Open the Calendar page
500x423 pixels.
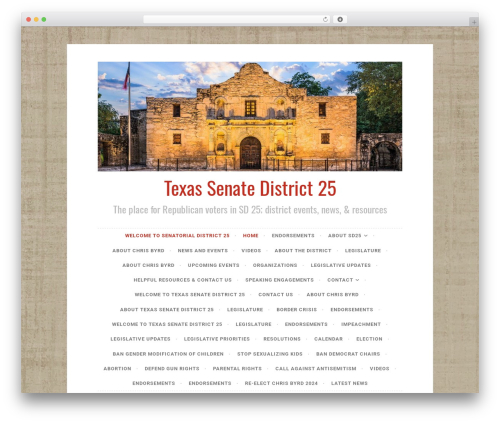click(x=328, y=339)
